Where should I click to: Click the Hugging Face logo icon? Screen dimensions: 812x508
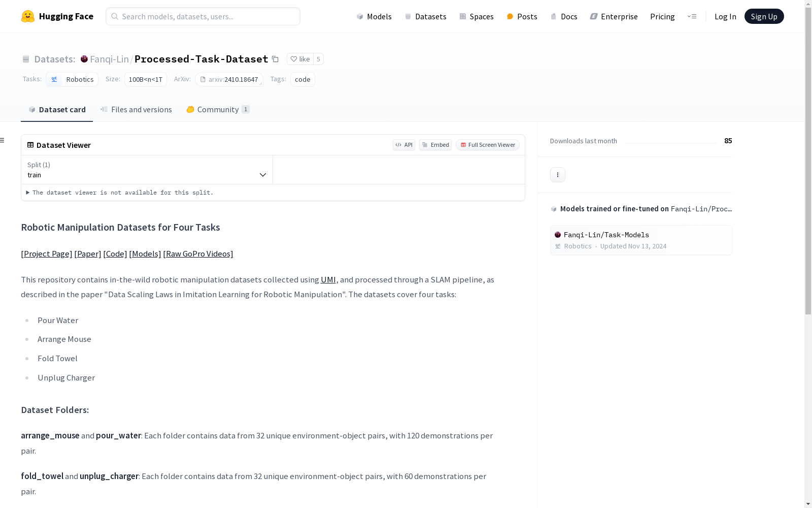coord(28,16)
